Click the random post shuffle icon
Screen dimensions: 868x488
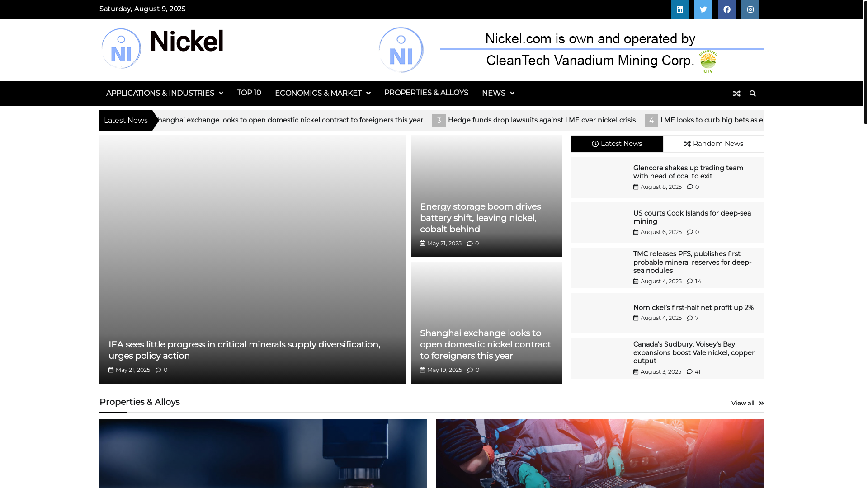coord(736,94)
